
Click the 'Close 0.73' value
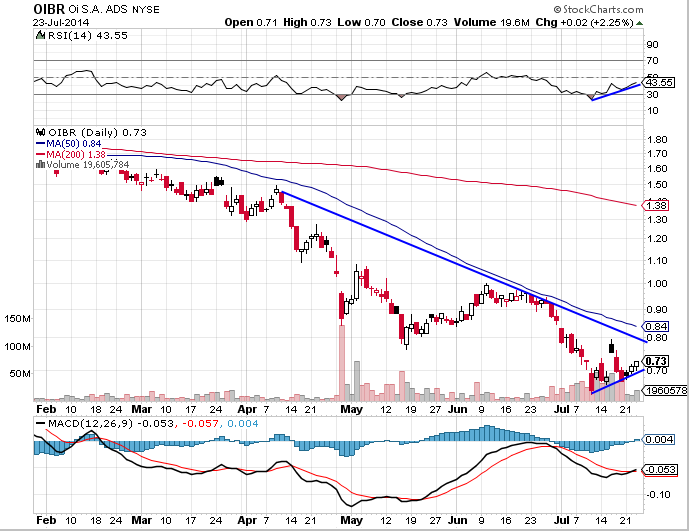pyautogui.click(x=419, y=22)
